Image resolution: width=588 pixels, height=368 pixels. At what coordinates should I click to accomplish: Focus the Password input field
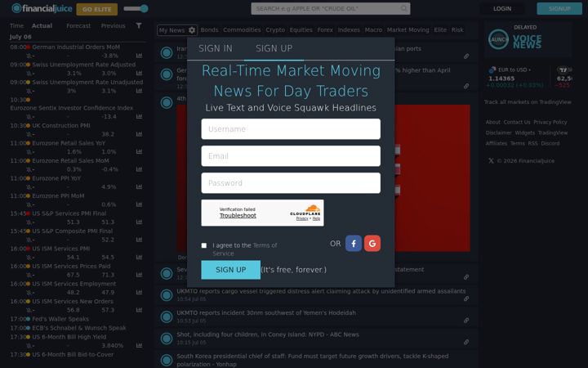tap(291, 183)
